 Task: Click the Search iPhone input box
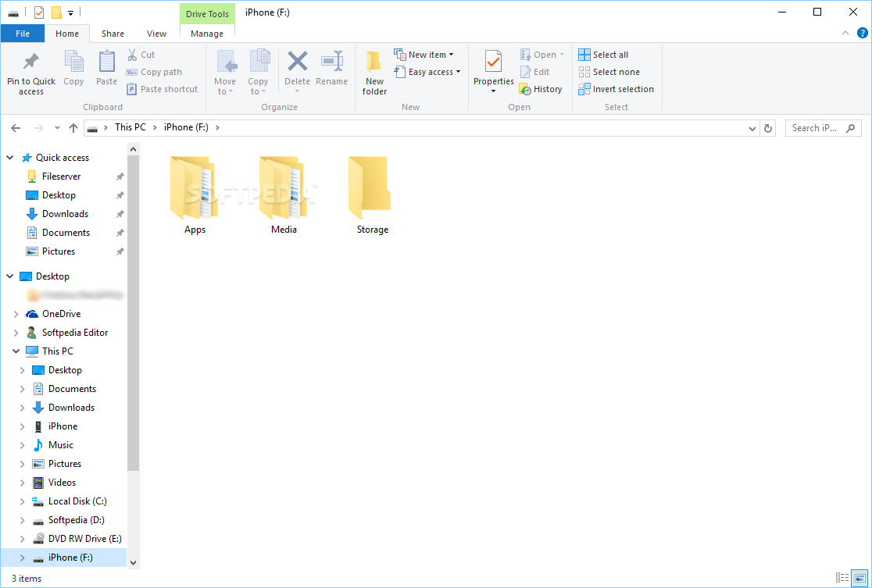point(823,128)
